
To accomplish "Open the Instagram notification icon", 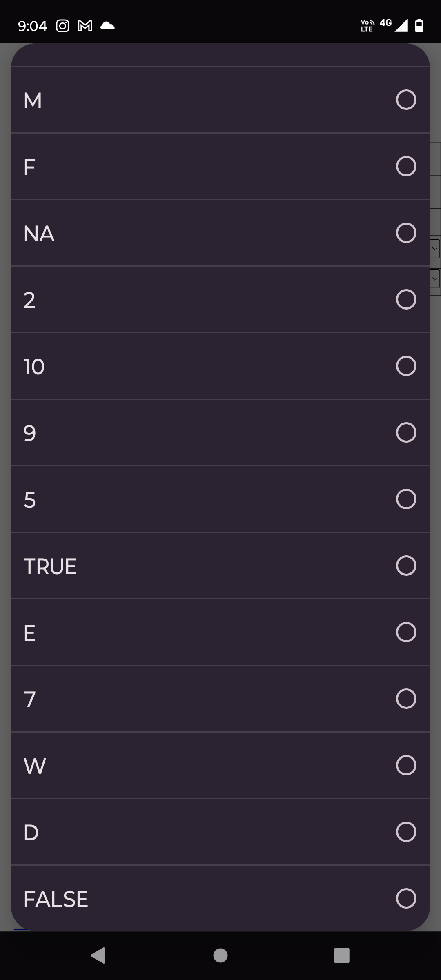I will pos(62,26).
